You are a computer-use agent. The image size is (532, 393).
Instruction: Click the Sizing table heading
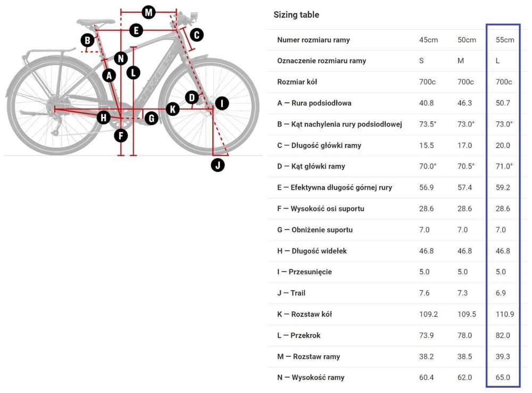pos(296,15)
